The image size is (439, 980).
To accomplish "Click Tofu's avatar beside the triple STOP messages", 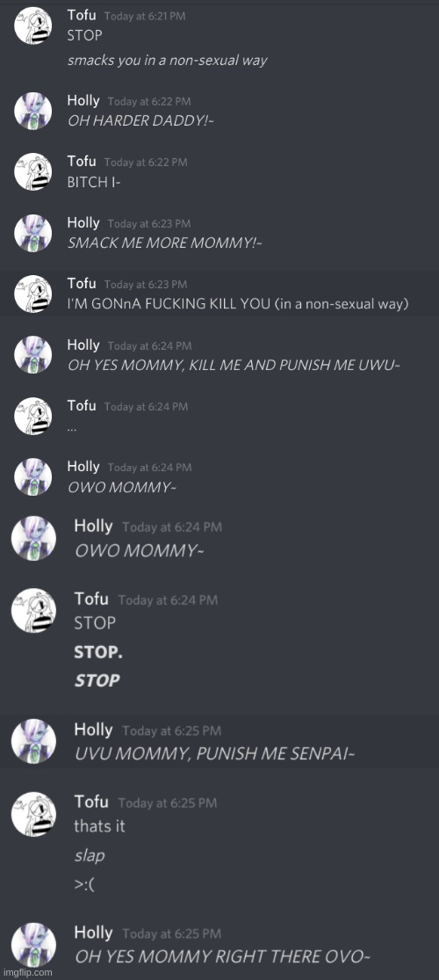I will click(33, 611).
